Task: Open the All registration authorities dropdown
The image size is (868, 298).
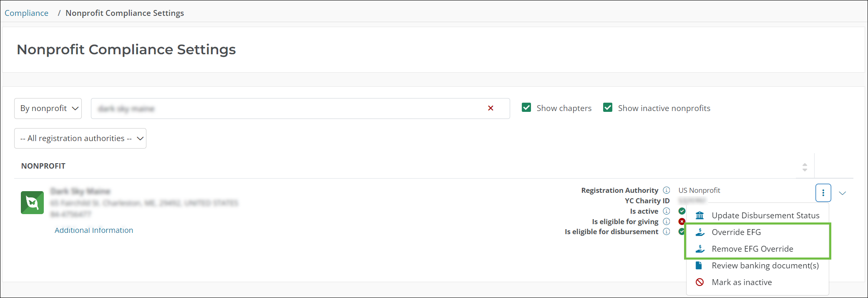Action: [80, 138]
